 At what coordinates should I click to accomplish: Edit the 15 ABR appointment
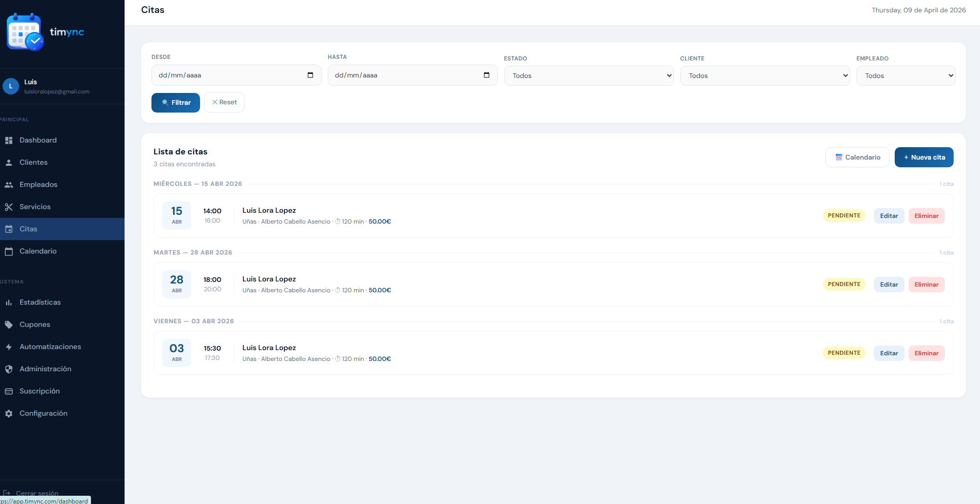[x=889, y=216]
